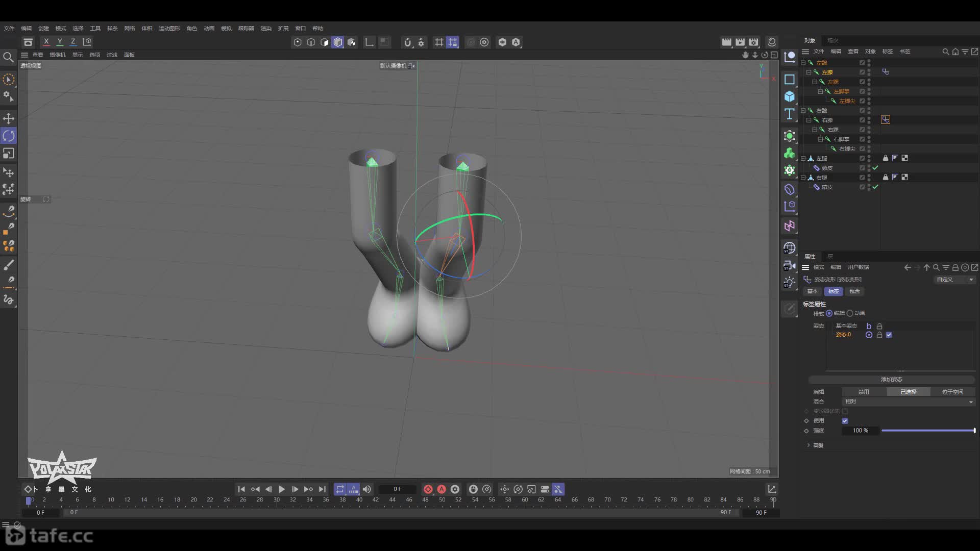Open 自定义 layout dropdown

[x=954, y=280]
